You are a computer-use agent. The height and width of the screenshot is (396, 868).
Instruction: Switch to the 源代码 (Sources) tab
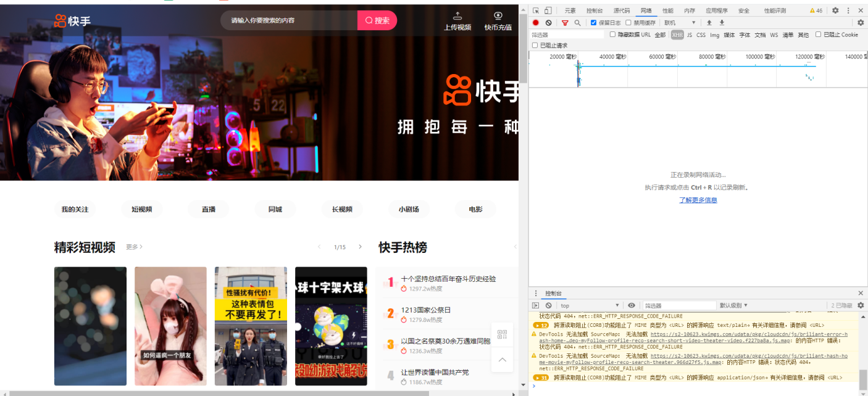[x=622, y=10]
